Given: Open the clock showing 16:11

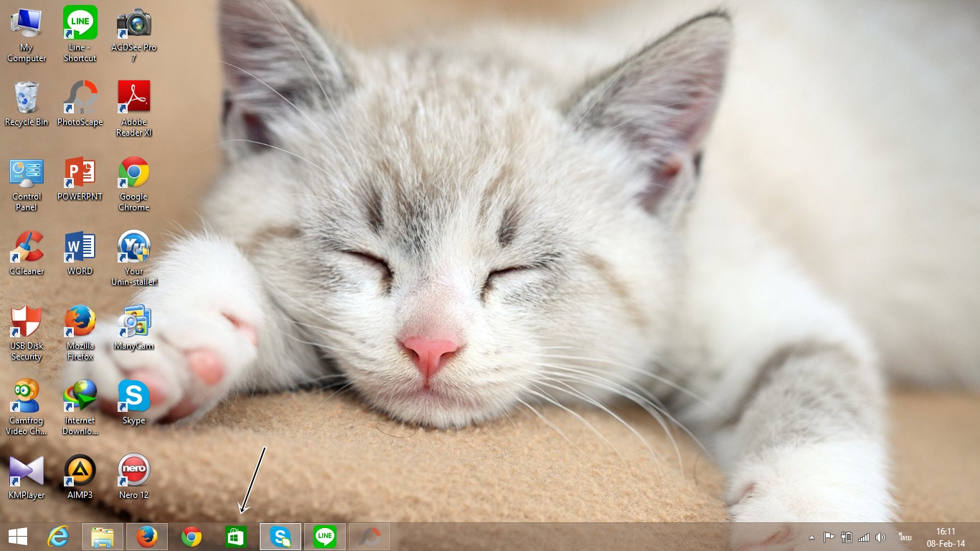Looking at the screenshot, I should (x=946, y=537).
